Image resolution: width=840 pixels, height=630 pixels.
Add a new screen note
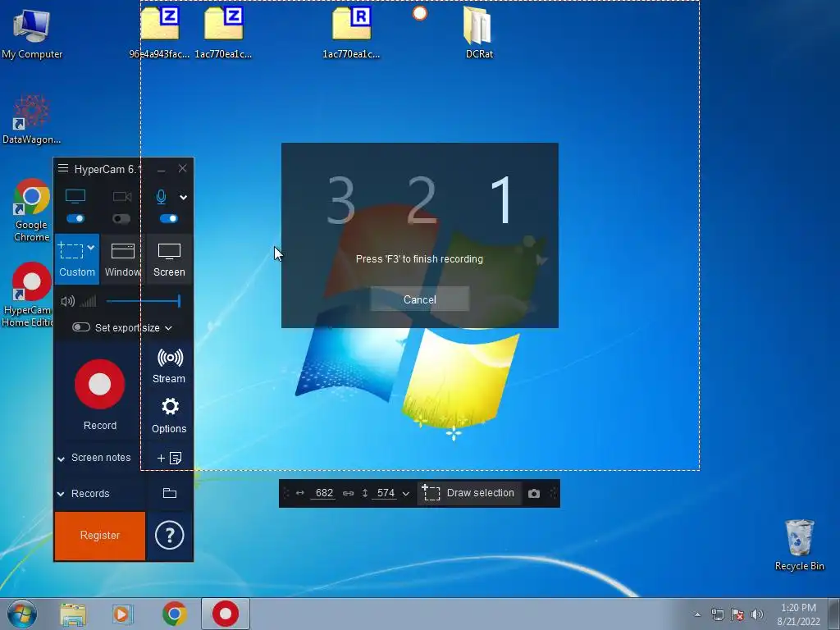click(169, 458)
